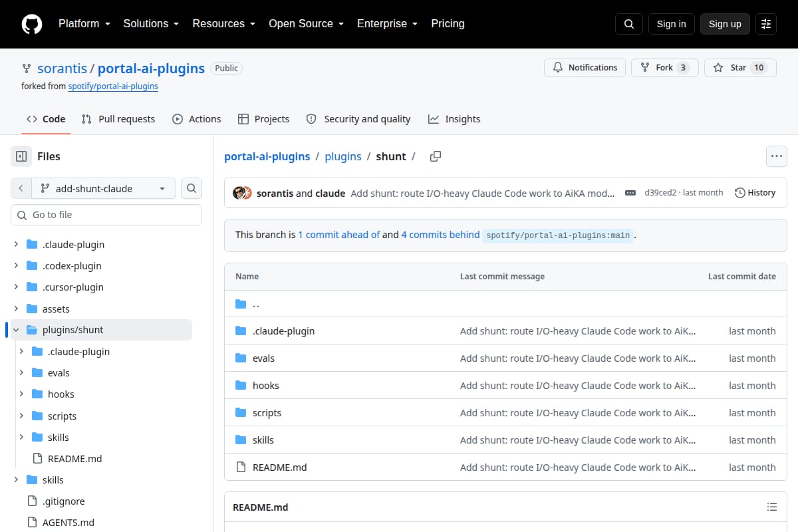Click the Notifications bell button
798x532 pixels.
point(585,67)
